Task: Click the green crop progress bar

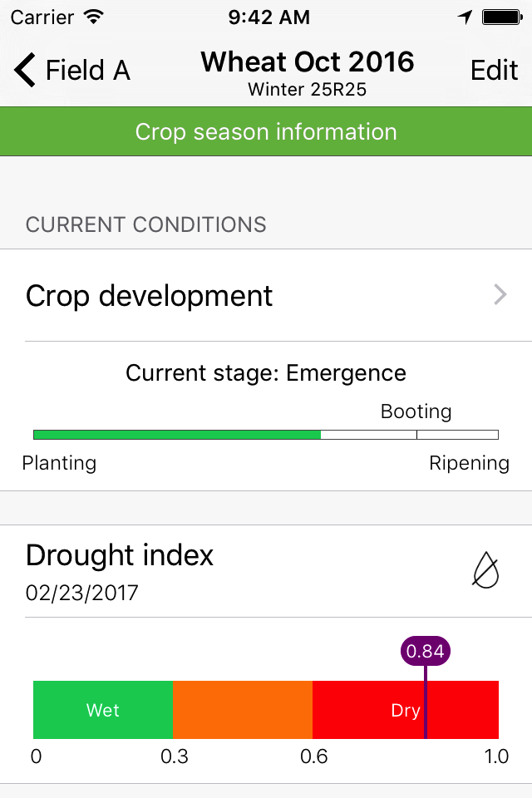Action: click(177, 435)
